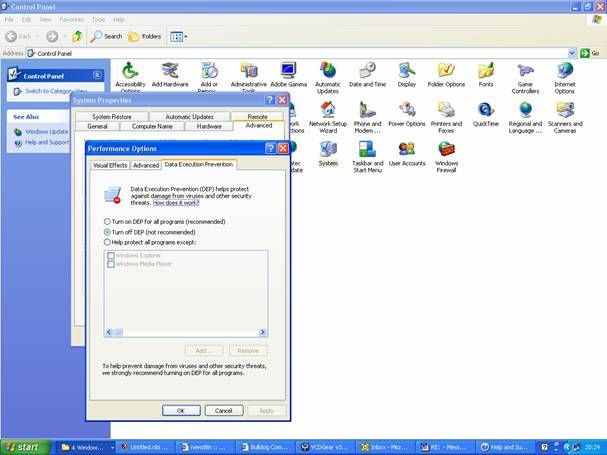Open Network Setup Wizard icon
The width and height of the screenshot is (607, 455).
point(328,118)
